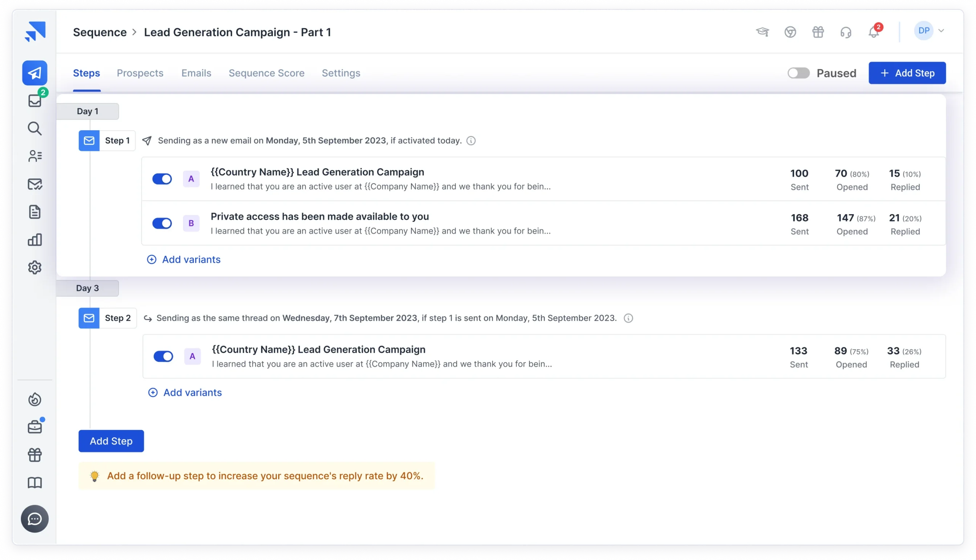Switch to the Prospects tab
Screen dimensions: 976x560
pos(140,73)
